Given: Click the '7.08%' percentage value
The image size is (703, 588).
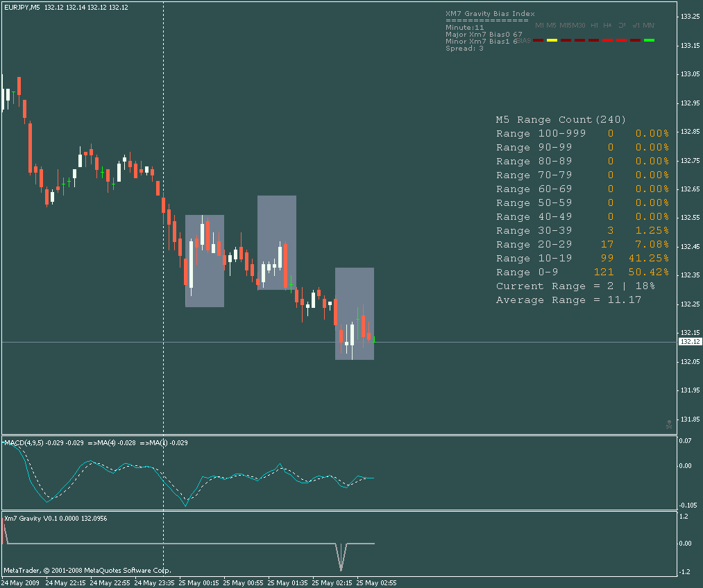Looking at the screenshot, I should [652, 245].
